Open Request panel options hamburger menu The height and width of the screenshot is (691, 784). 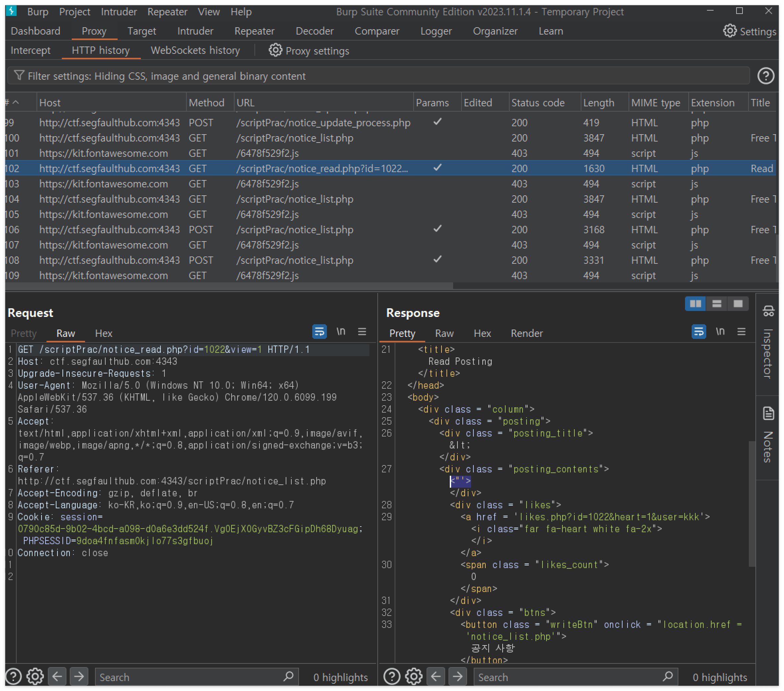point(362,332)
